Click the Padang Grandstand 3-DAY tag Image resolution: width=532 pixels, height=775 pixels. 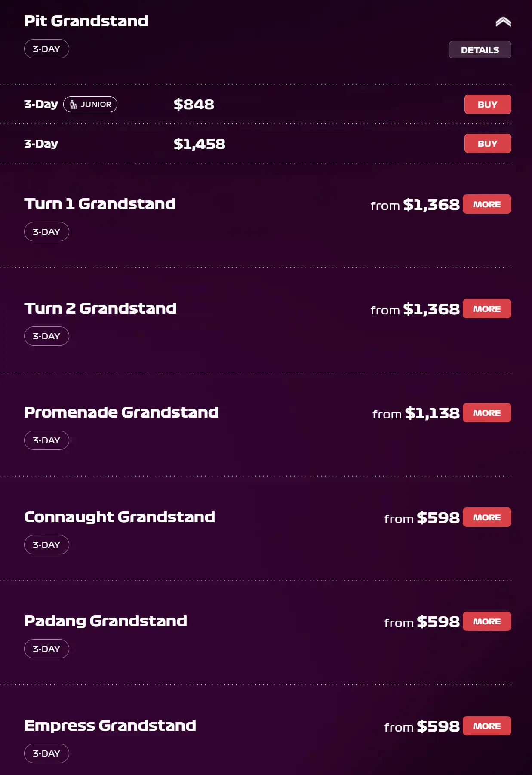point(46,649)
